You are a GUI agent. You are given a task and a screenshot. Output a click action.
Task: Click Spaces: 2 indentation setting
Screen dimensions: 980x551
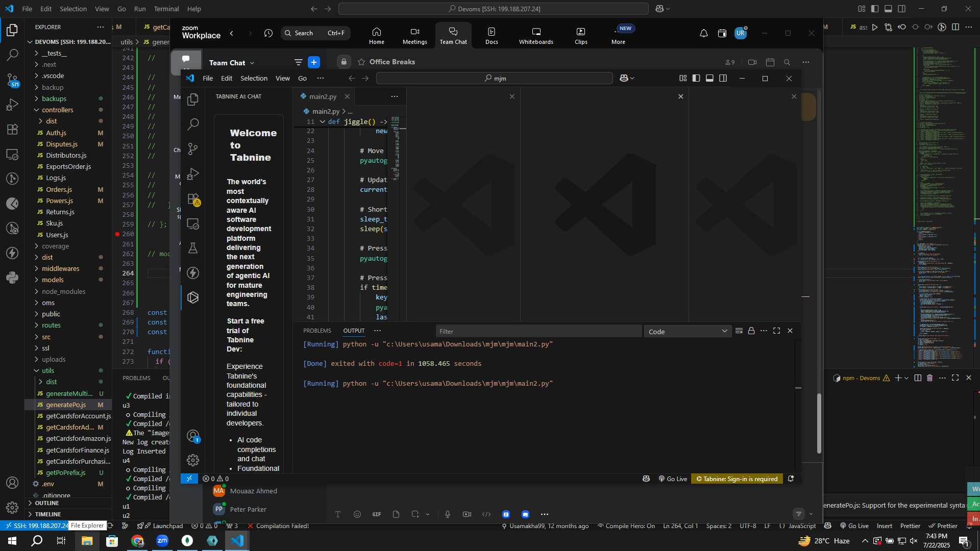click(x=719, y=526)
